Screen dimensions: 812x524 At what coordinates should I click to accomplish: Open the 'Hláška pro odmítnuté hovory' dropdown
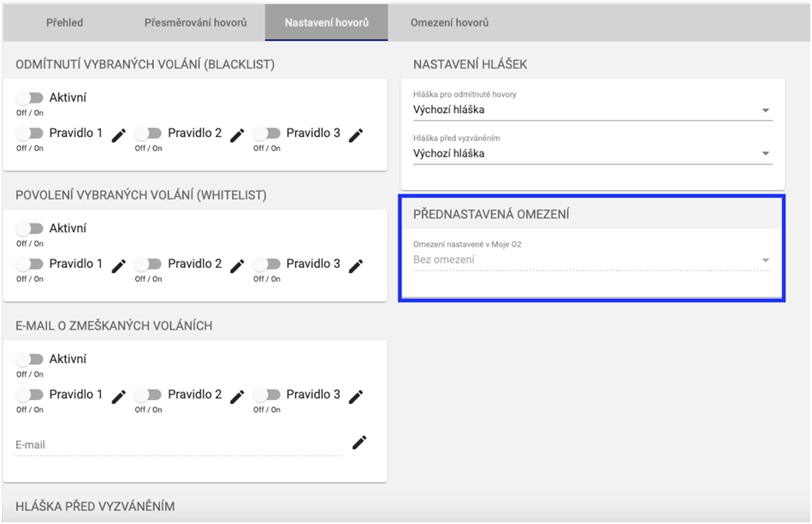click(592, 110)
